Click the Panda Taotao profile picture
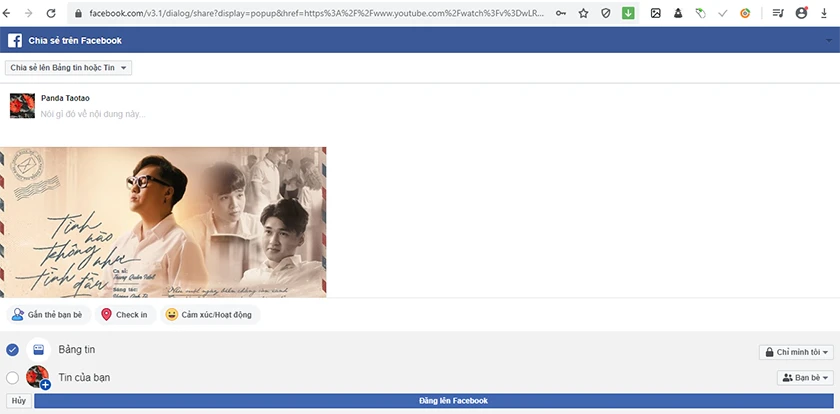The image size is (840, 414). tap(22, 106)
